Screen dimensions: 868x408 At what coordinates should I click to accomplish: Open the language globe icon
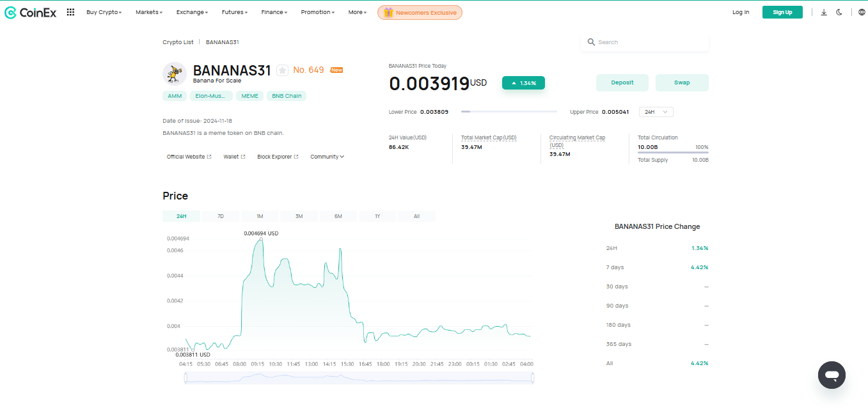pos(862,12)
